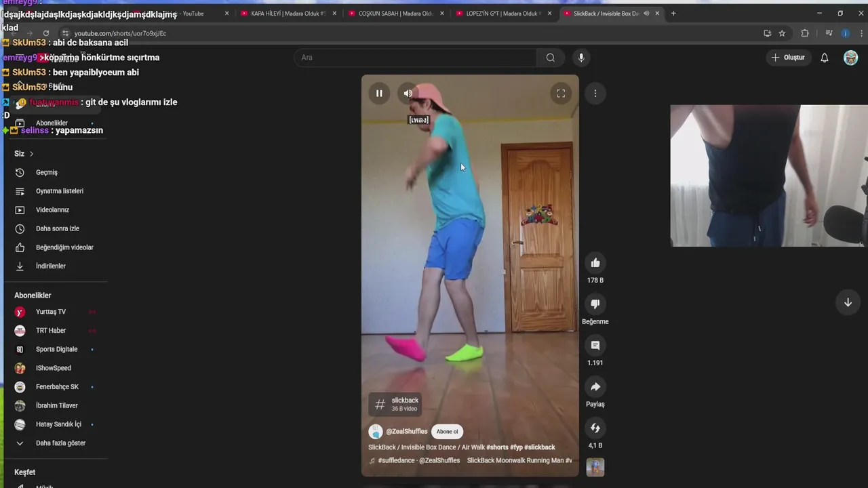Click the Keşfet section heading
The width and height of the screenshot is (868, 488).
(x=25, y=472)
